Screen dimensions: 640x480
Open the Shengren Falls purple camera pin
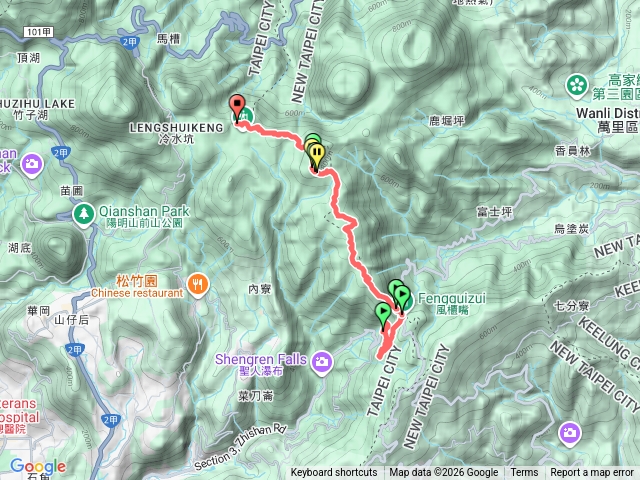click(x=322, y=363)
